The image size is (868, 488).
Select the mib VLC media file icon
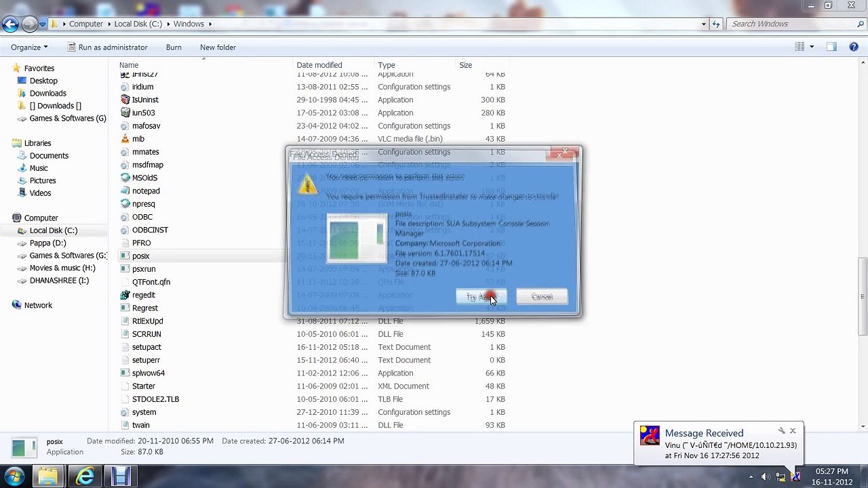click(125, 139)
